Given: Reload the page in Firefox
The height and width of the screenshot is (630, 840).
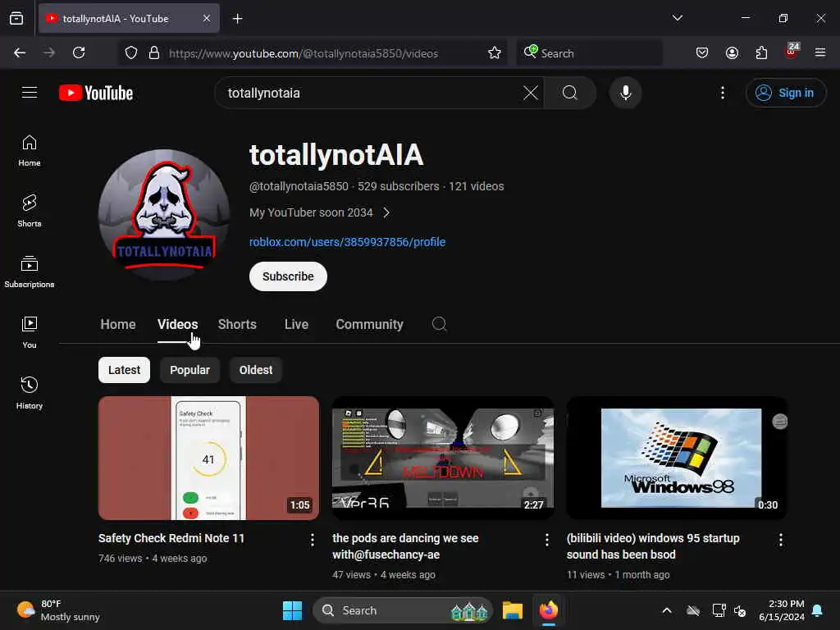Looking at the screenshot, I should [79, 52].
